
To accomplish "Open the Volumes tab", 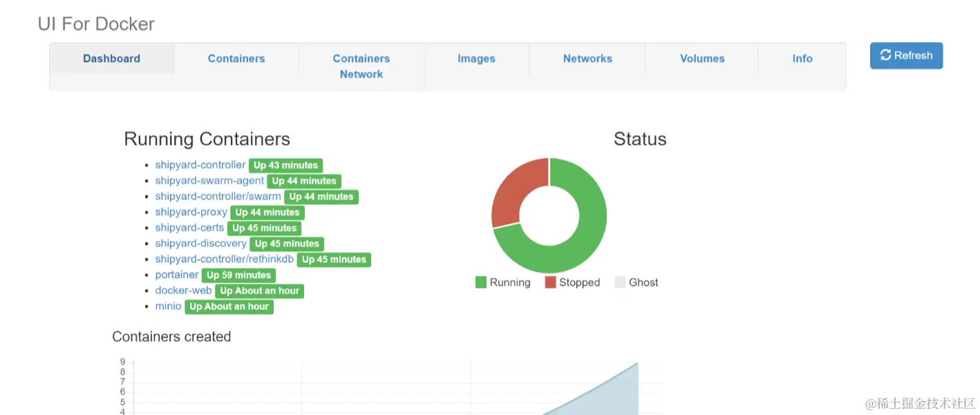I will (702, 59).
